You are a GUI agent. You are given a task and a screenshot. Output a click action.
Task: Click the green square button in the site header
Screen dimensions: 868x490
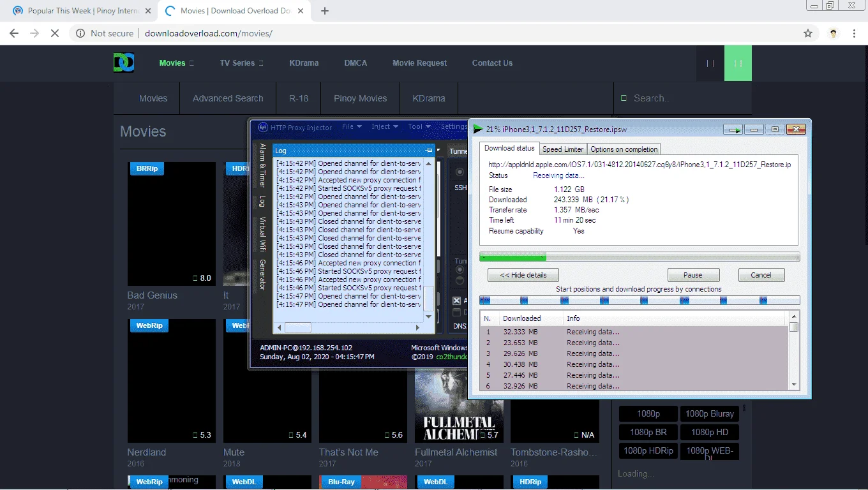[x=738, y=63]
